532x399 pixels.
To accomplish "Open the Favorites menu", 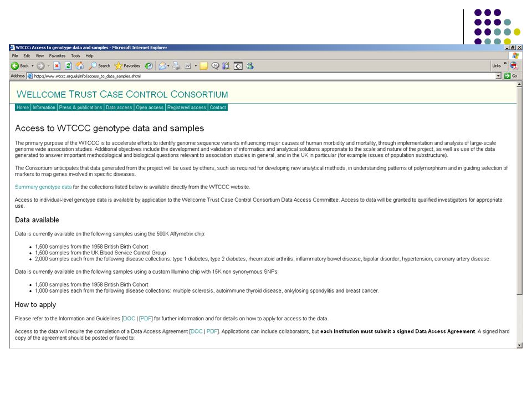I will pyautogui.click(x=57, y=55).
